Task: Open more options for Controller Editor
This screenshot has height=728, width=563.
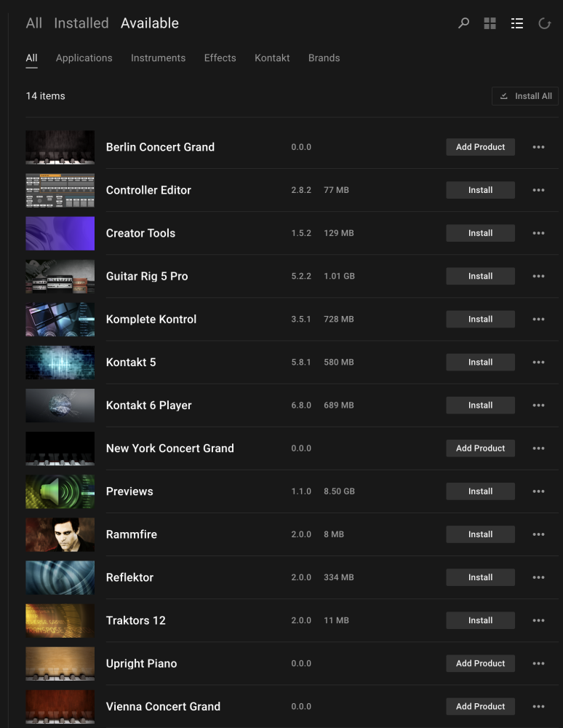Action: click(x=538, y=190)
